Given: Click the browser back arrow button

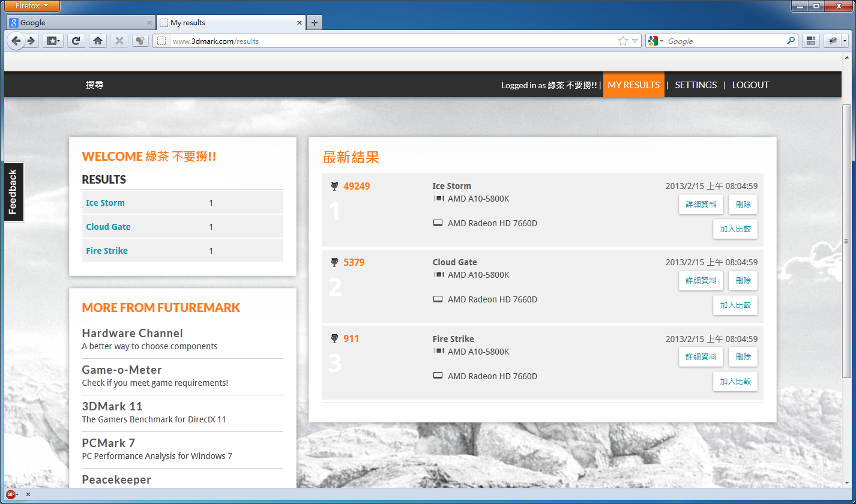Looking at the screenshot, I should (x=16, y=41).
